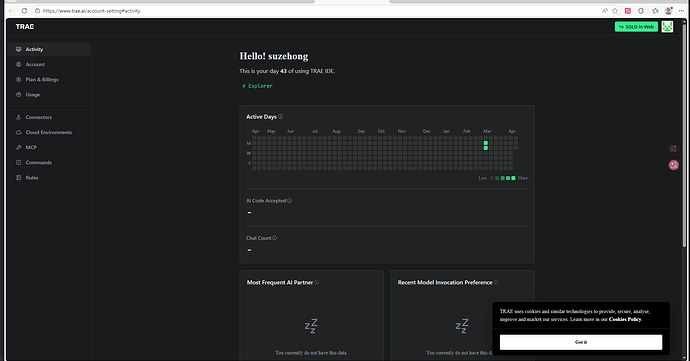Open the Activity section in sidebar
Viewport: 690px width, 361px height.
49,49
